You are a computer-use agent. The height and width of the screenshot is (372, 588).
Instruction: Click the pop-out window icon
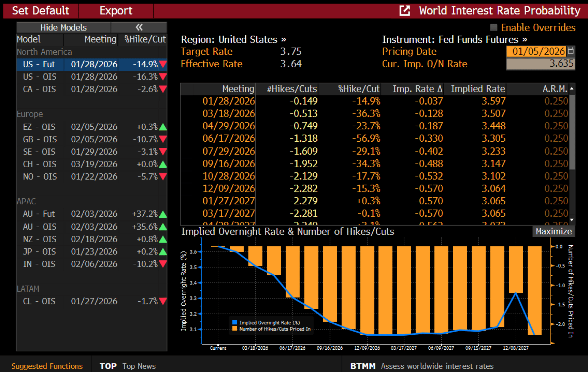[405, 11]
